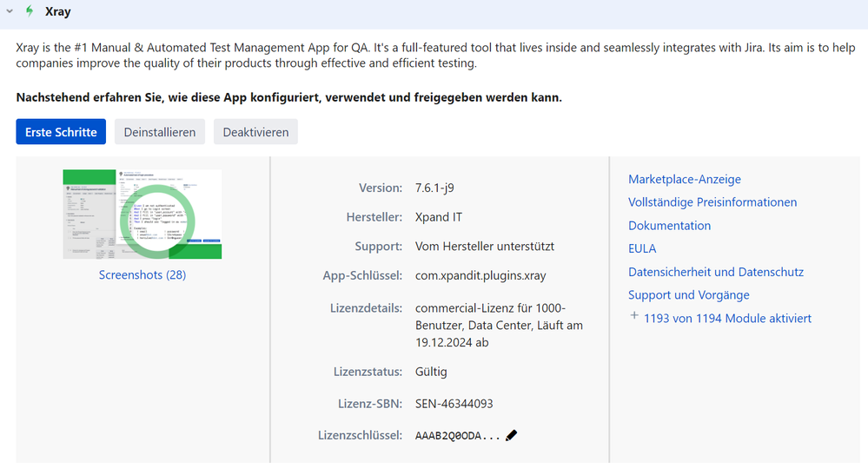Click the Hersteller: label

(x=374, y=217)
